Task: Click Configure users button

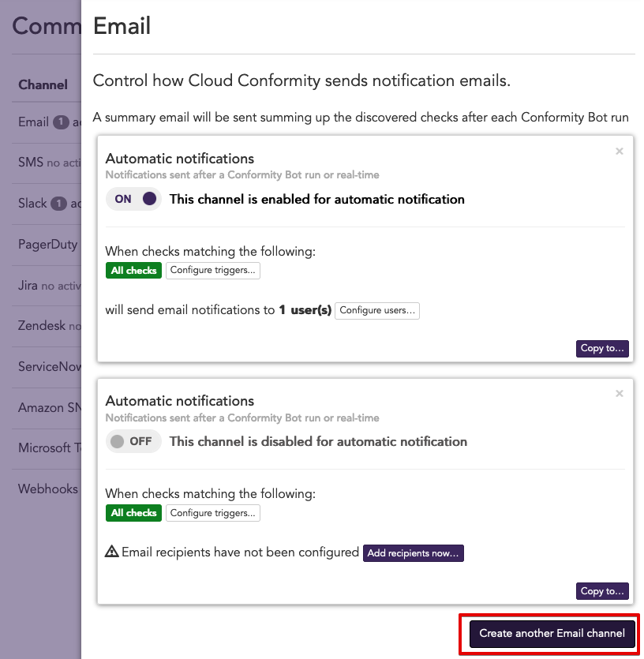Action: click(x=377, y=311)
